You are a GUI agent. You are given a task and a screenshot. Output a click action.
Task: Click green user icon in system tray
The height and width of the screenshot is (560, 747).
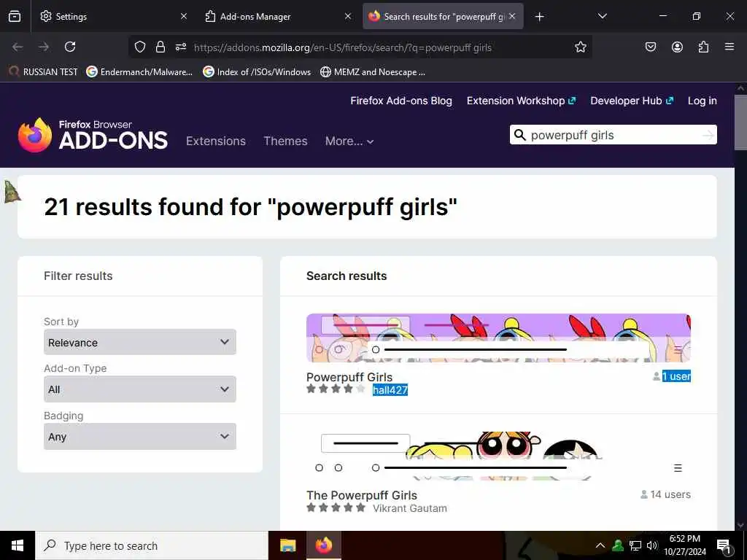(618, 545)
